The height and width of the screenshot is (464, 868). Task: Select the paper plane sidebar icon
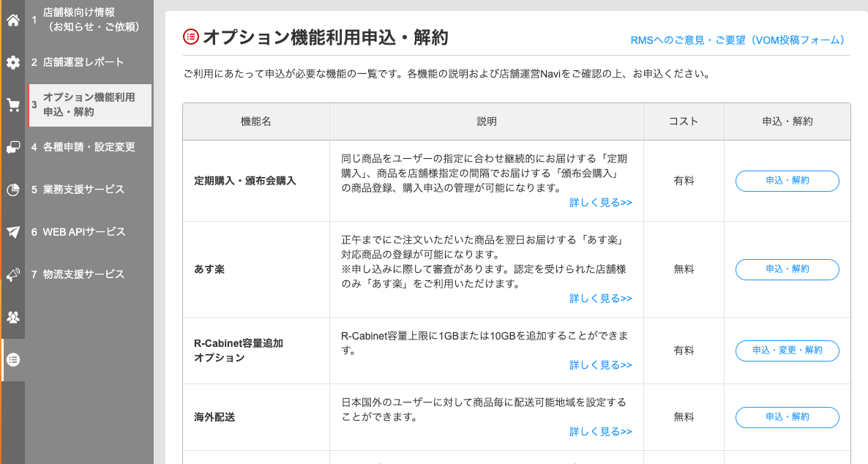click(x=12, y=232)
